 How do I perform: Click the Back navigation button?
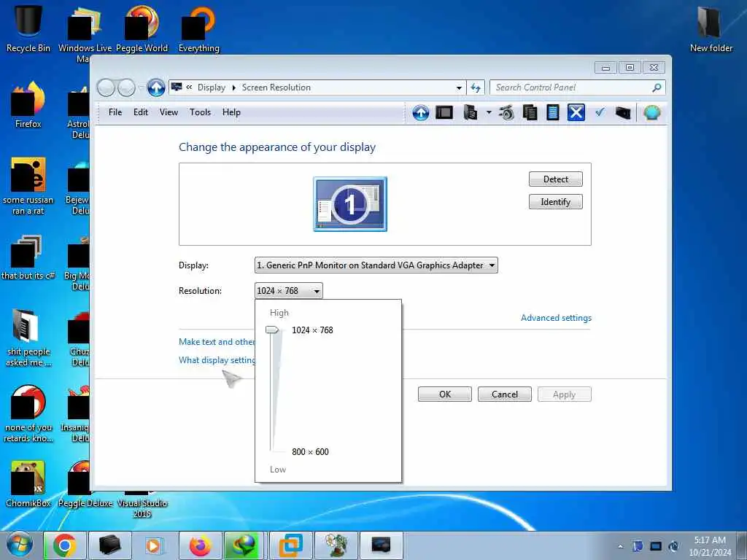point(106,87)
